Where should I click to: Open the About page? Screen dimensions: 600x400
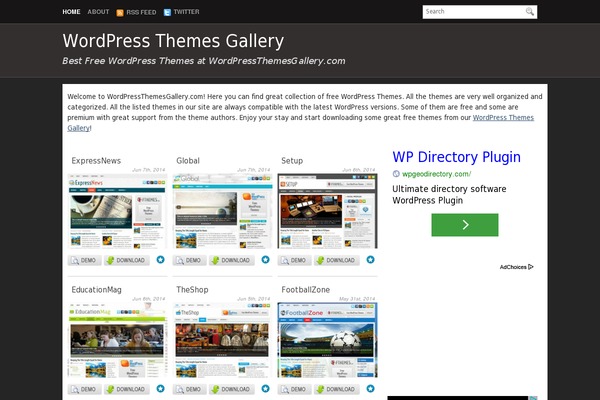(x=98, y=12)
